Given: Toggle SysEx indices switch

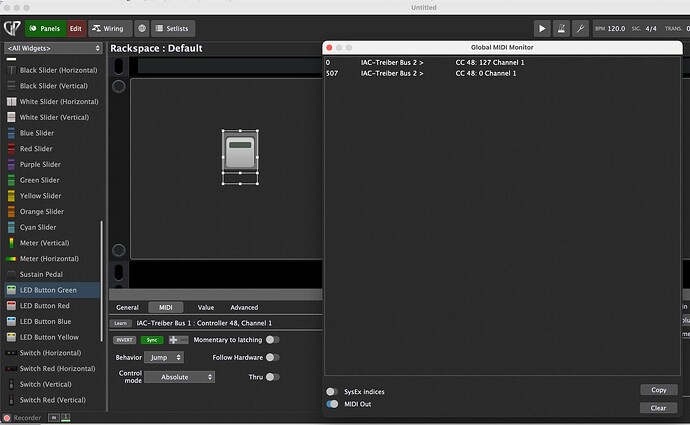Looking at the screenshot, I should pyautogui.click(x=332, y=392).
